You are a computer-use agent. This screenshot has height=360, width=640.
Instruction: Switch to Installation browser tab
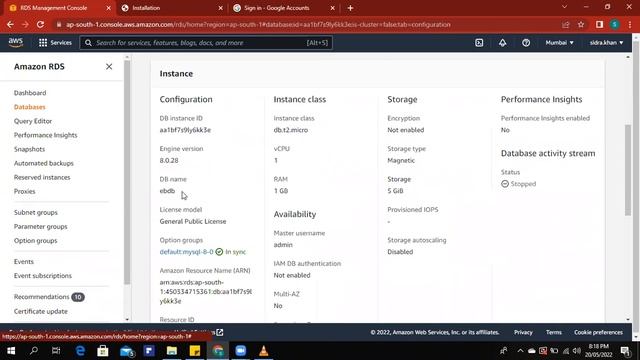146,8
